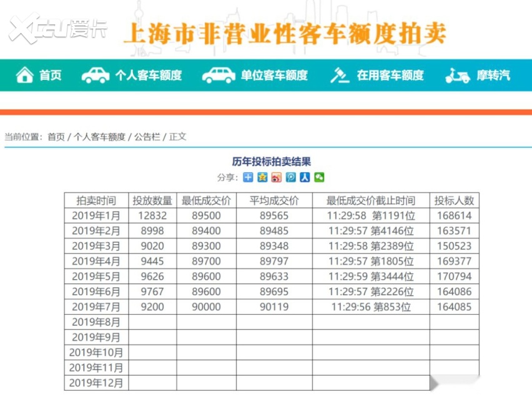The width and height of the screenshot is (532, 407).
Task: Share via the green WeChat icon
Action: pyautogui.click(x=319, y=177)
